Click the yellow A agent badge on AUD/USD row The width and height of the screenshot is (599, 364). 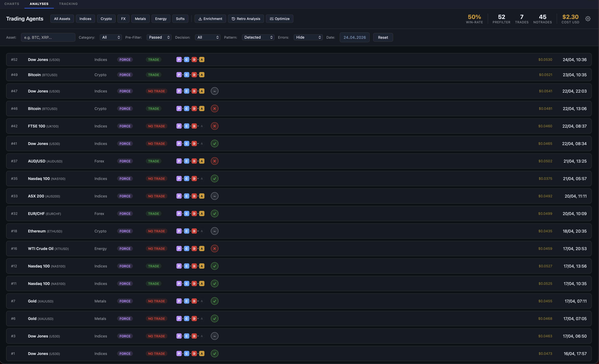pos(202,161)
